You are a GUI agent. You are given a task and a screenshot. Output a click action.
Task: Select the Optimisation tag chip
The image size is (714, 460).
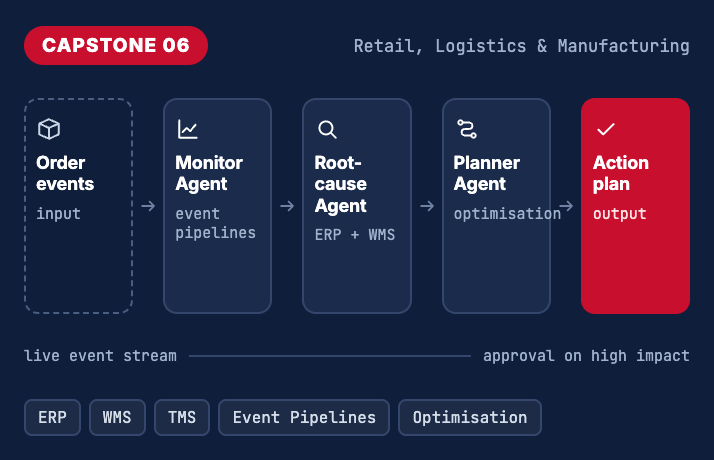[469, 417]
